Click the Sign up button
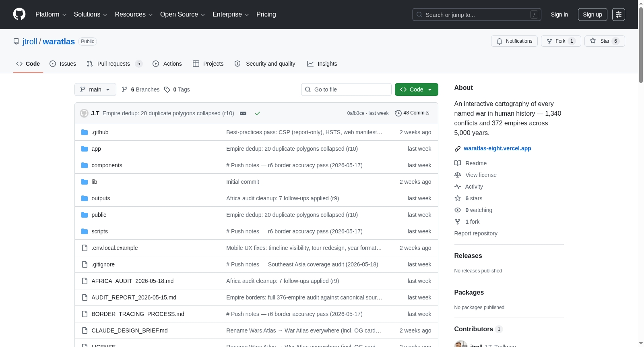Viewport: 644px width, 347px height. 592,15
